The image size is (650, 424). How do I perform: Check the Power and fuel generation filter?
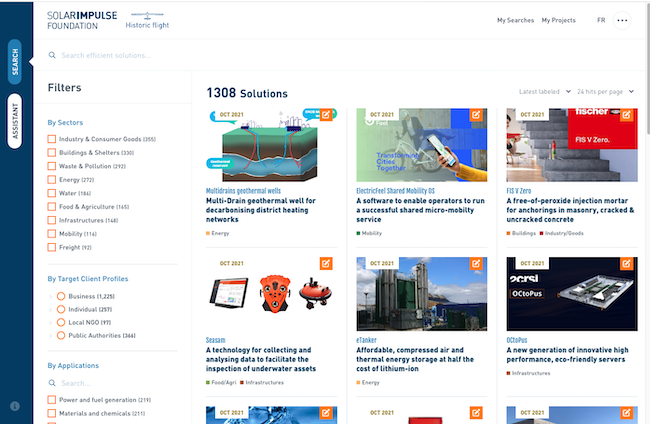click(x=52, y=400)
